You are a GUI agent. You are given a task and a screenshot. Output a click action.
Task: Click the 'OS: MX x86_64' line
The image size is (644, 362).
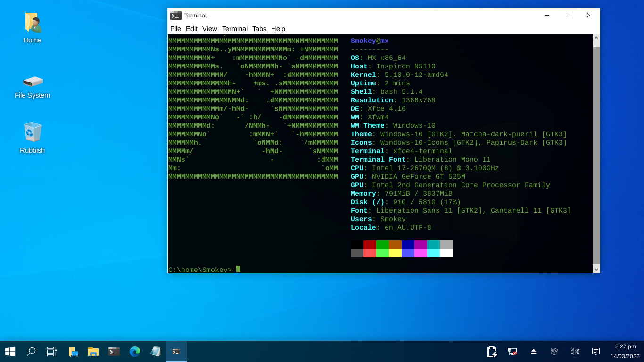(x=378, y=58)
